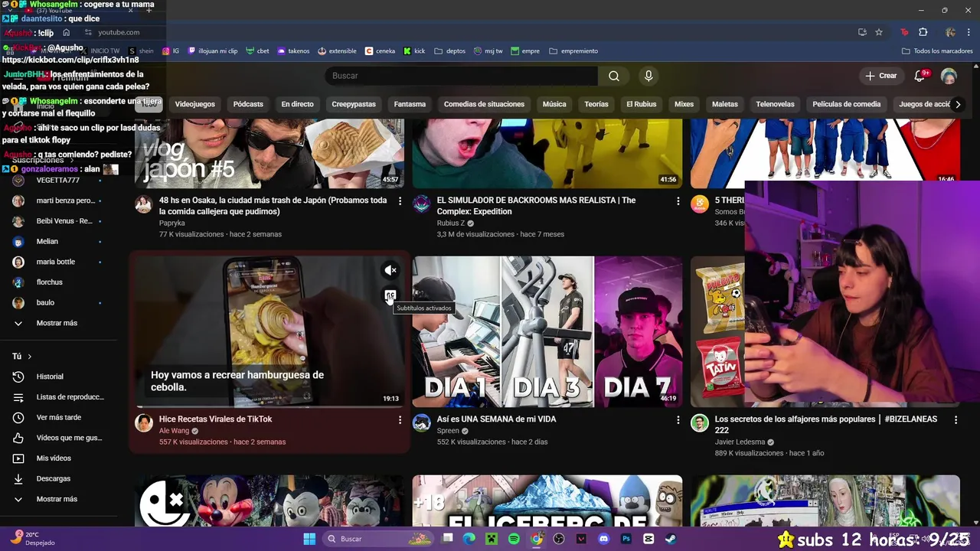Click the Crear button

pyautogui.click(x=881, y=76)
